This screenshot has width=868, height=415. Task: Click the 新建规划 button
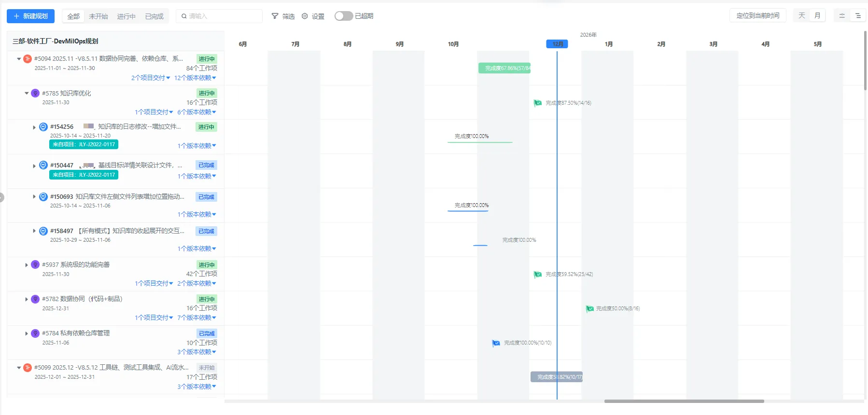31,16
